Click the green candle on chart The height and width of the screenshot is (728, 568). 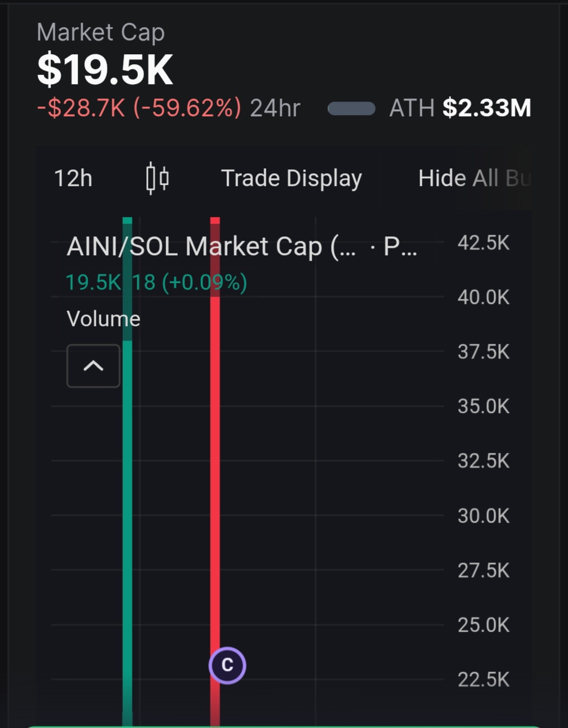coord(127,498)
